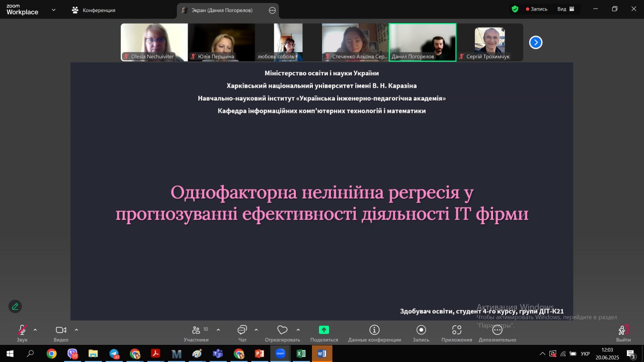Open Excel from the taskbar
Viewport: 644px width, 362px height.
point(301,353)
